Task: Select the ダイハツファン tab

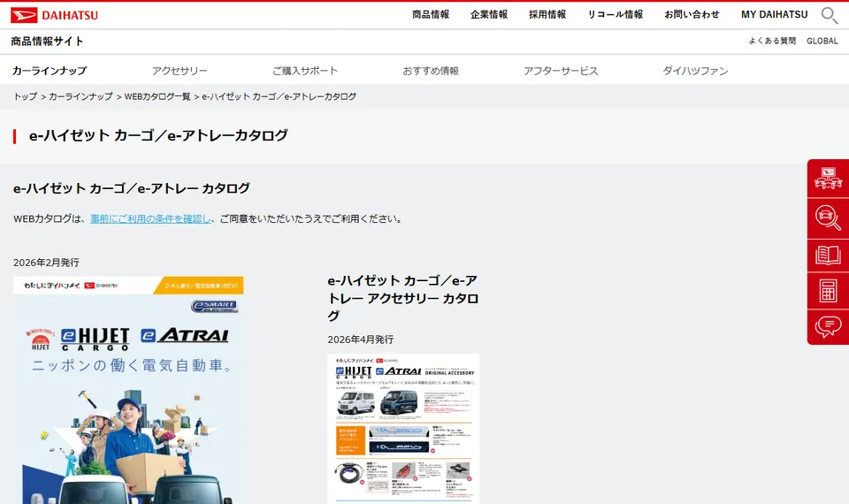Action: click(695, 71)
